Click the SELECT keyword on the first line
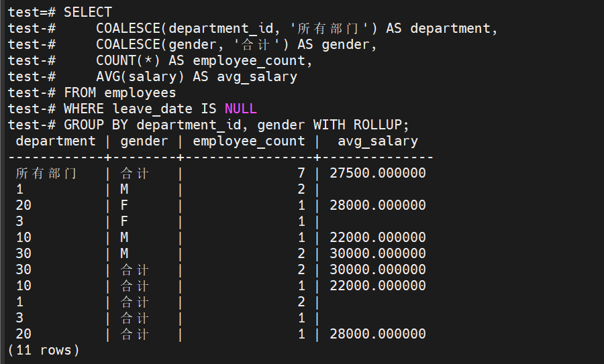The width and height of the screenshot is (604, 364). [x=88, y=12]
